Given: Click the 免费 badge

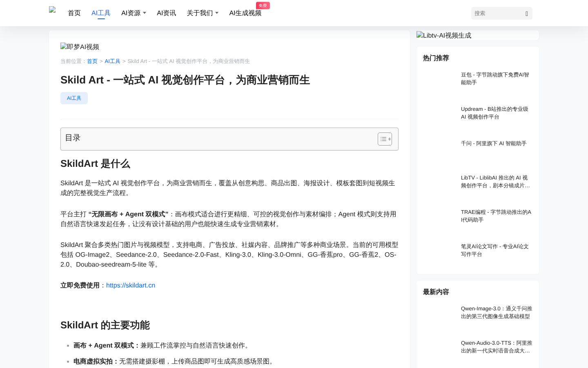Looking at the screenshot, I should 263,5.
